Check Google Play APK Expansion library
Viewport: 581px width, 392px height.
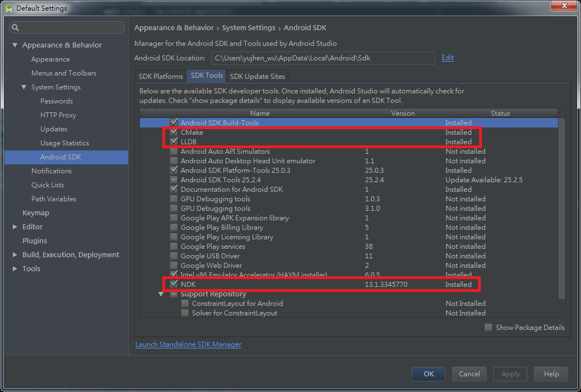[x=174, y=218]
